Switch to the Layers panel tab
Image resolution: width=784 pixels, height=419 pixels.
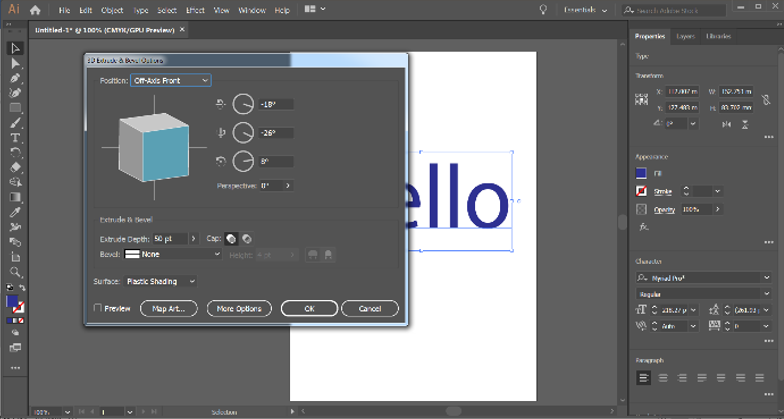685,36
